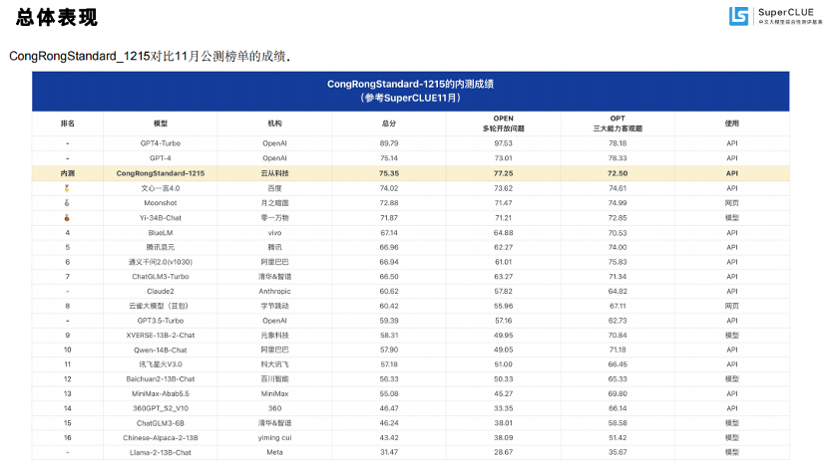Image resolution: width=828 pixels, height=470 pixels.
Task: Select the highlighted 'CongRongStandard-1215' model cell
Action: point(161,173)
